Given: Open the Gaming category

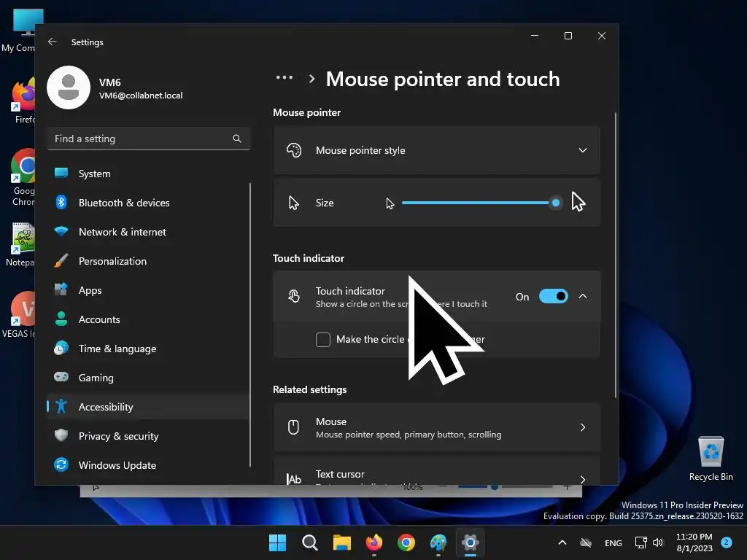Looking at the screenshot, I should [149, 377].
